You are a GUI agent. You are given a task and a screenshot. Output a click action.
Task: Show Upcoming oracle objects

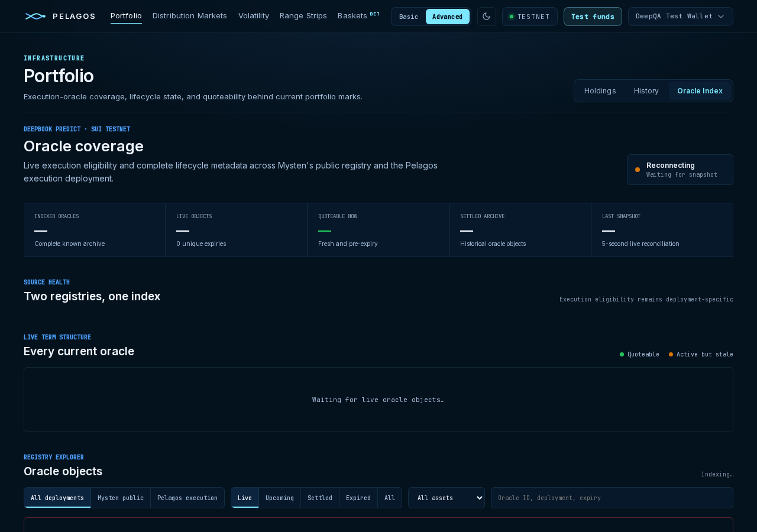(x=280, y=498)
